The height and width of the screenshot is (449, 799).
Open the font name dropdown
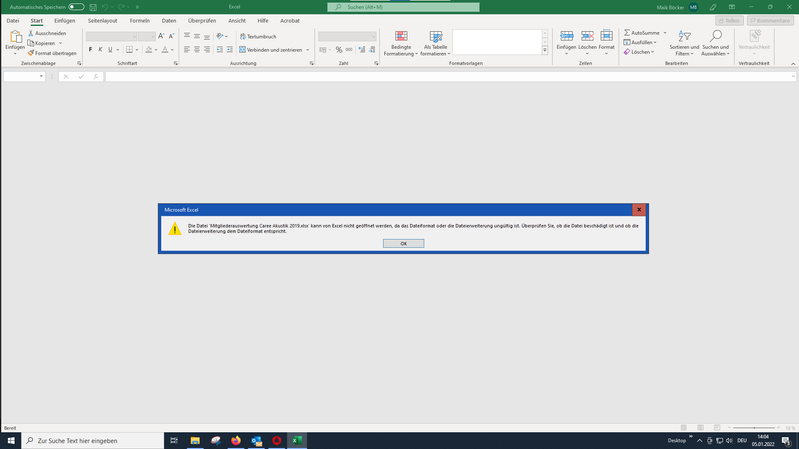click(x=134, y=37)
